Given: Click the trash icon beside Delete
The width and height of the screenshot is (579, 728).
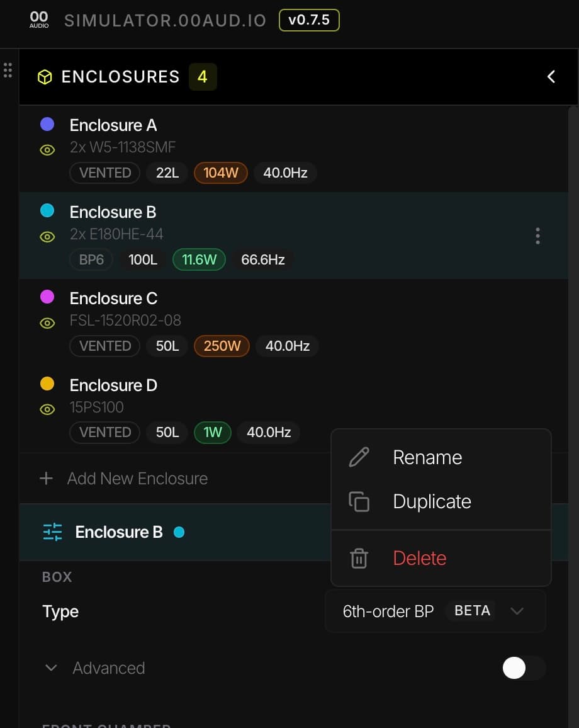Looking at the screenshot, I should pos(359,558).
